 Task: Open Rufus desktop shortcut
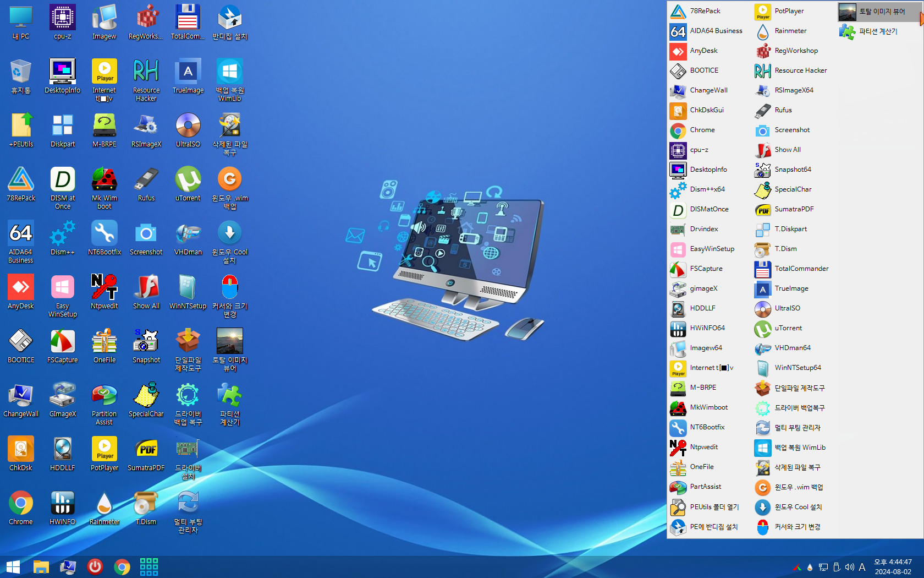[146, 184]
